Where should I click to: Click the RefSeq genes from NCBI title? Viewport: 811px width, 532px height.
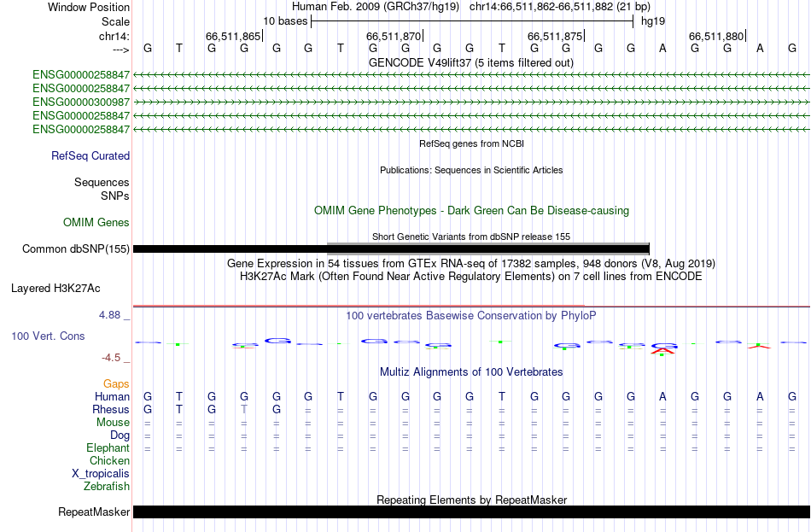tap(472, 143)
